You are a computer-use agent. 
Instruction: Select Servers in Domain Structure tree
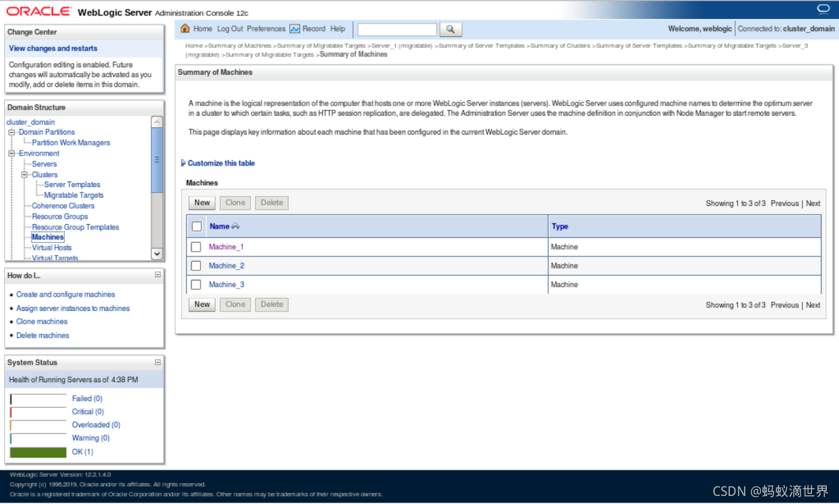[44, 164]
